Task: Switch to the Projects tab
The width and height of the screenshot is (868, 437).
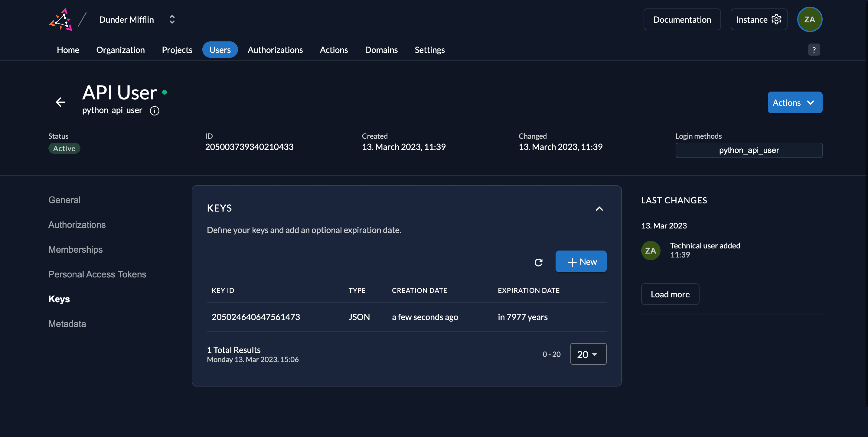Action: coord(177,50)
